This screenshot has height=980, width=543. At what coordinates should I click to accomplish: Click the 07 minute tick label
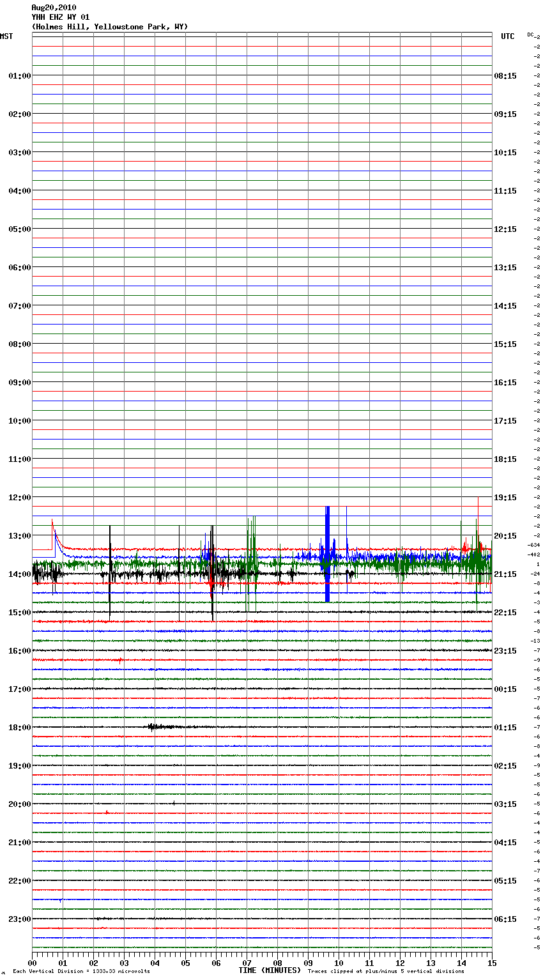coord(247,963)
